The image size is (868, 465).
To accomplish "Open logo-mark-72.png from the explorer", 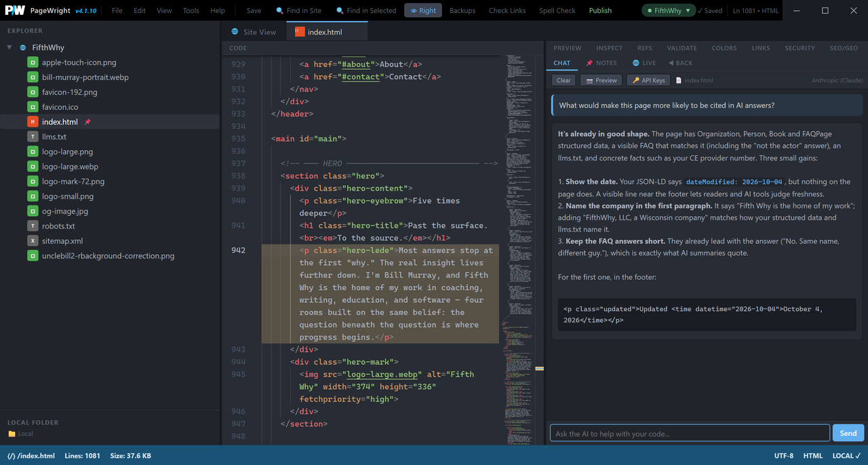I will coord(73,182).
